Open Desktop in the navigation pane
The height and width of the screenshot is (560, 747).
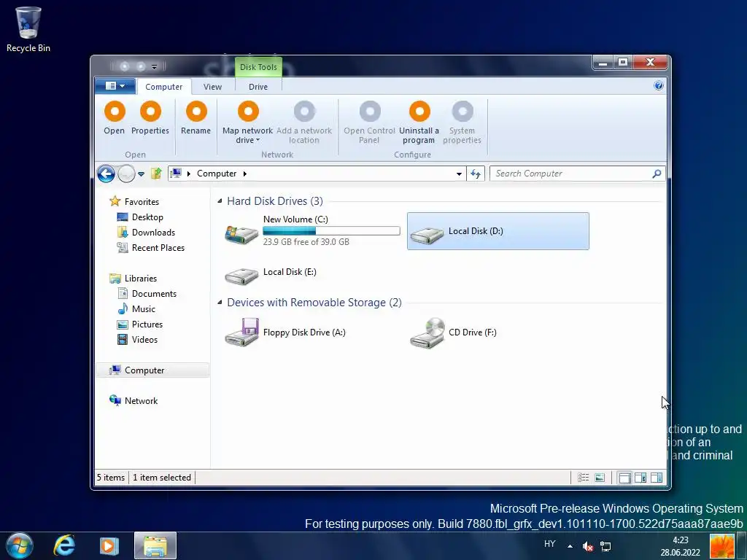coord(147,217)
